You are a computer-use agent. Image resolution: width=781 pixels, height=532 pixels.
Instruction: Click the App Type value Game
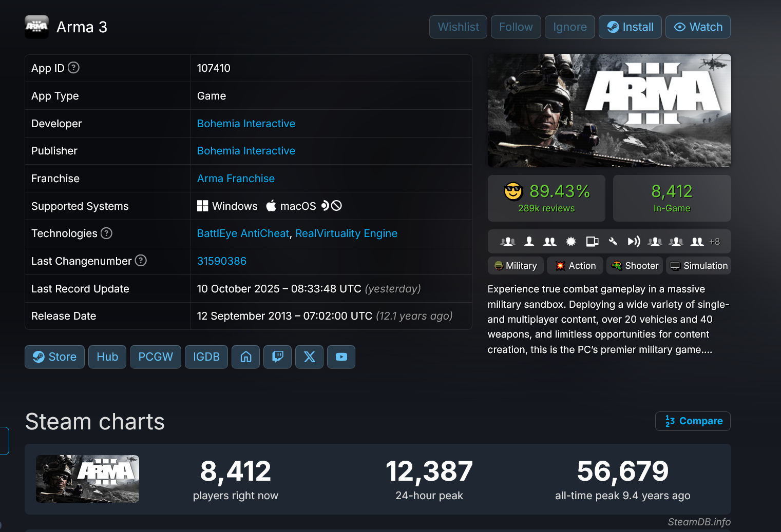point(212,96)
